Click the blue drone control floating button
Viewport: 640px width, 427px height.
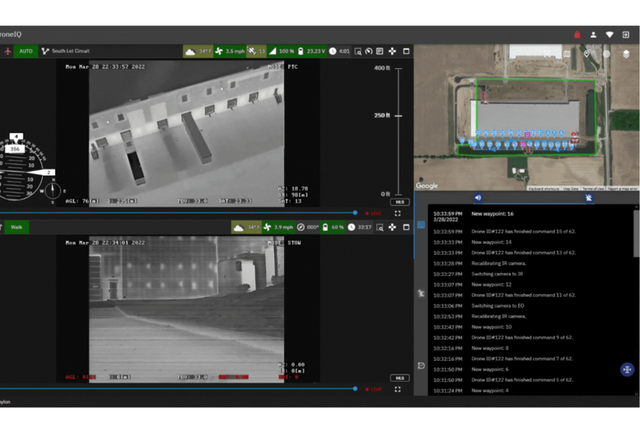[x=626, y=369]
